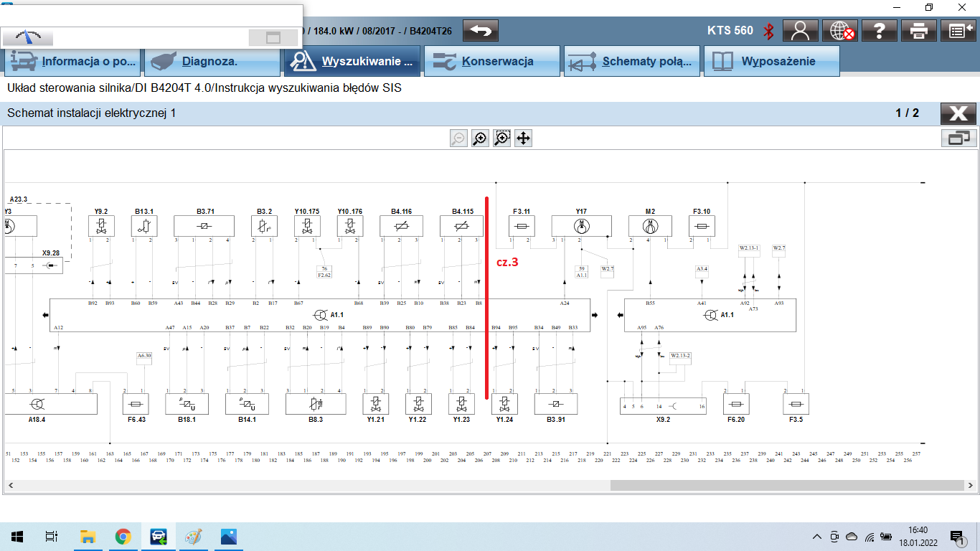
Task: Click the gauge icon in floating panel
Action: pos(29,37)
